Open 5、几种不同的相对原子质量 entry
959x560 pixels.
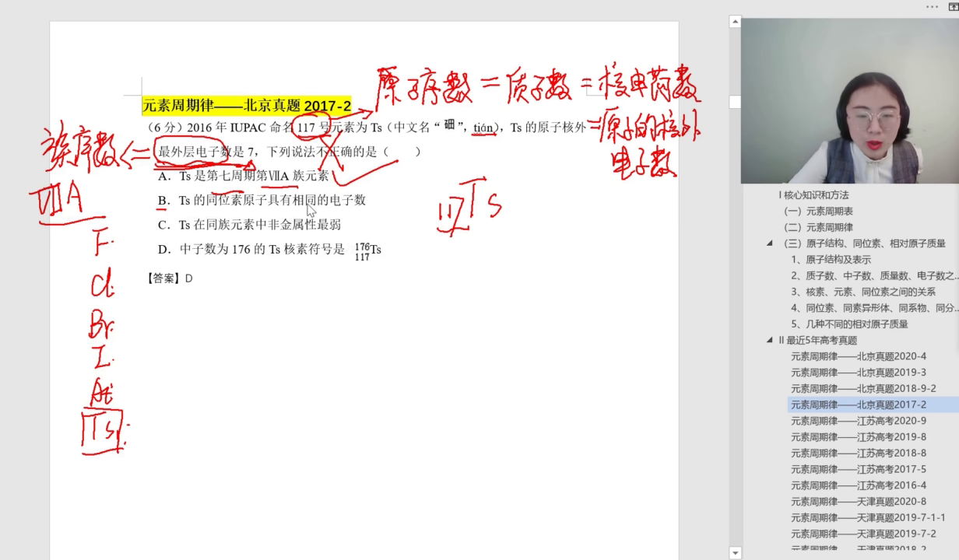pyautogui.click(x=849, y=324)
